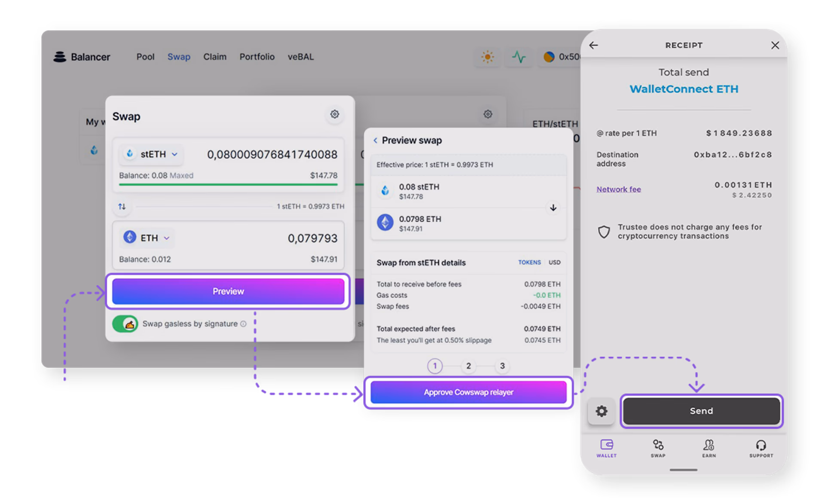The width and height of the screenshot is (825, 504).
Task: Open the wallet account 0x50 avatar
Action: tap(549, 57)
